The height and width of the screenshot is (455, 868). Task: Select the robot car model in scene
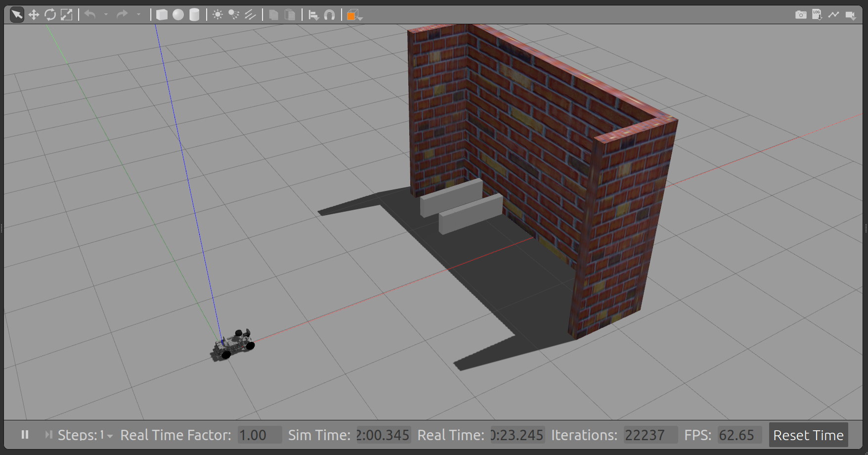(234, 344)
